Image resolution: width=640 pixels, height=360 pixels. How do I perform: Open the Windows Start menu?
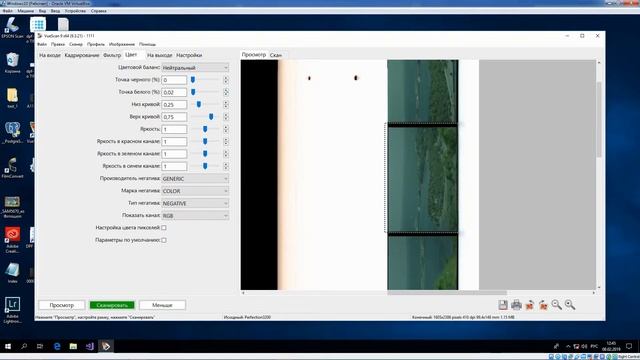coord(8,346)
